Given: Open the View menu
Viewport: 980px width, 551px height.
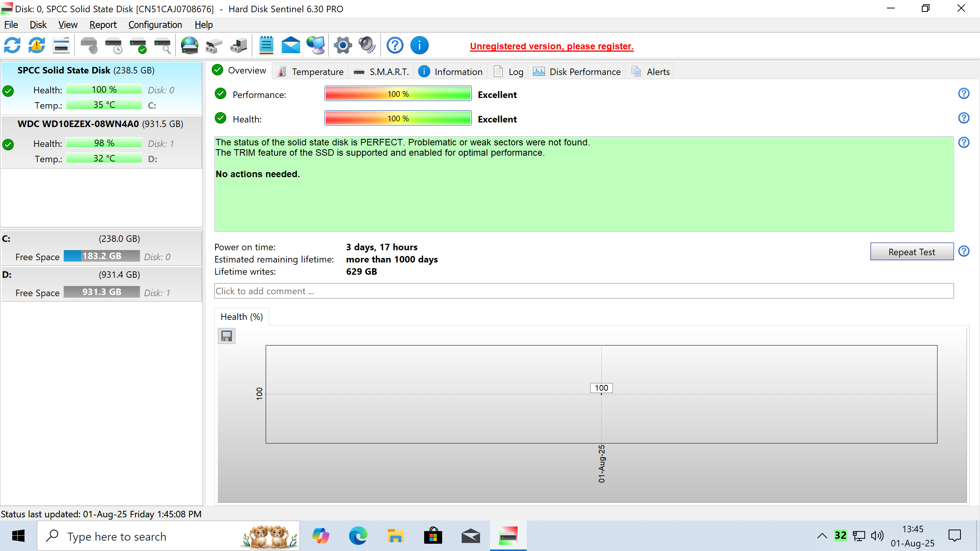Looking at the screenshot, I should [x=68, y=25].
